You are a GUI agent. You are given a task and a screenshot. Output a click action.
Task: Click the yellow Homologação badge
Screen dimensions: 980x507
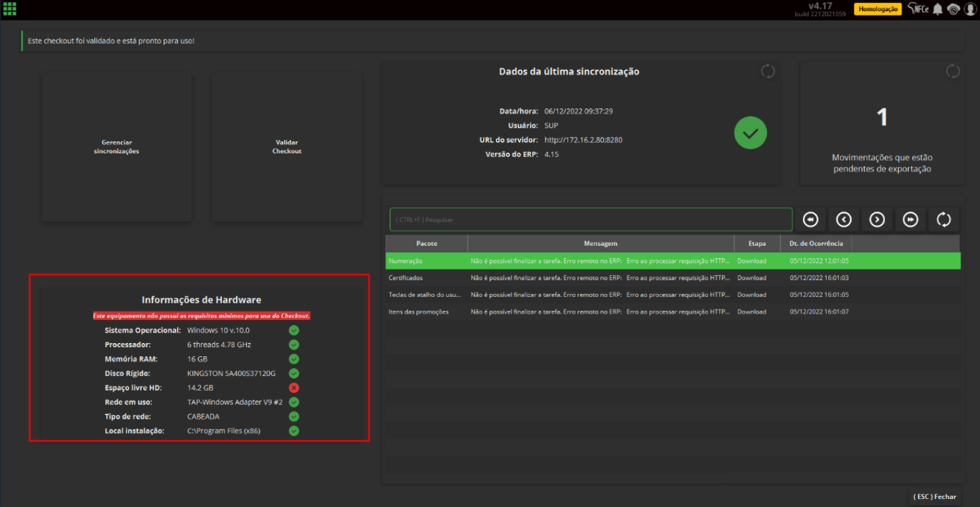pyautogui.click(x=877, y=9)
